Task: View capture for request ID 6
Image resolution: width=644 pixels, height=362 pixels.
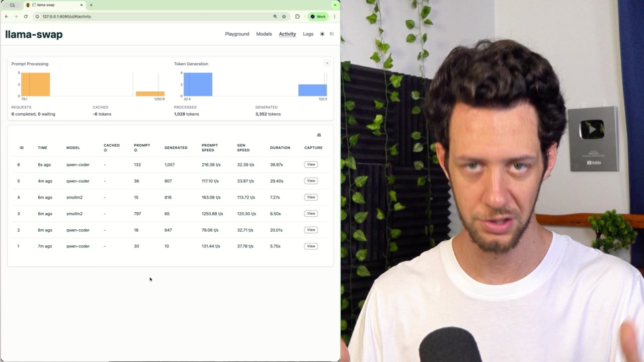Action: click(x=311, y=164)
